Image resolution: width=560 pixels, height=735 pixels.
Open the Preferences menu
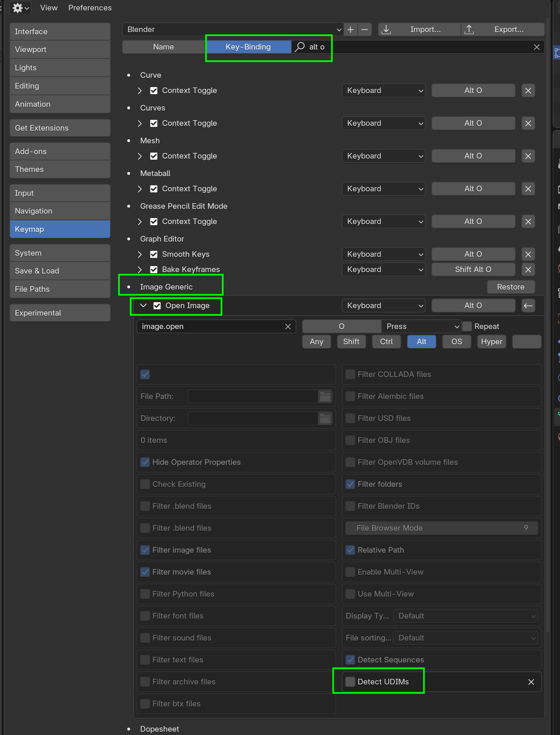point(90,8)
